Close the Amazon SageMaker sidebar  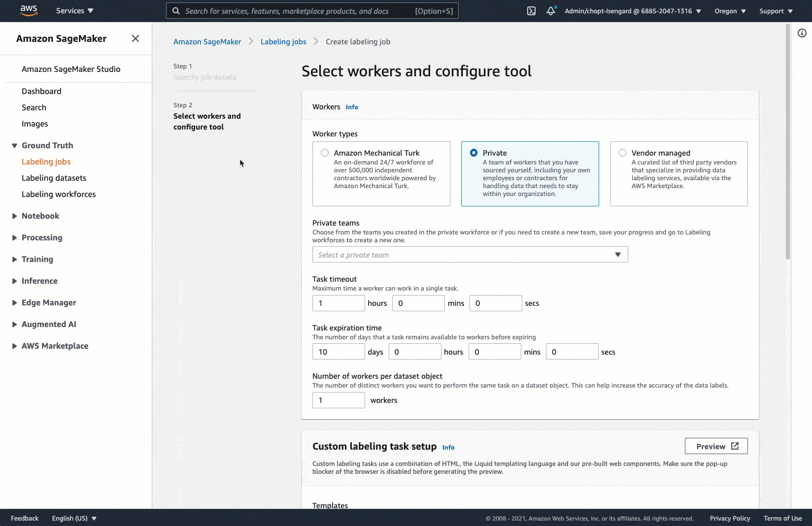point(135,38)
